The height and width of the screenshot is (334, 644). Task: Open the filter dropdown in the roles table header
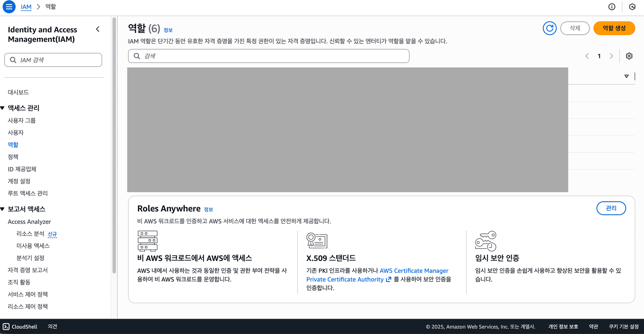pos(627,76)
